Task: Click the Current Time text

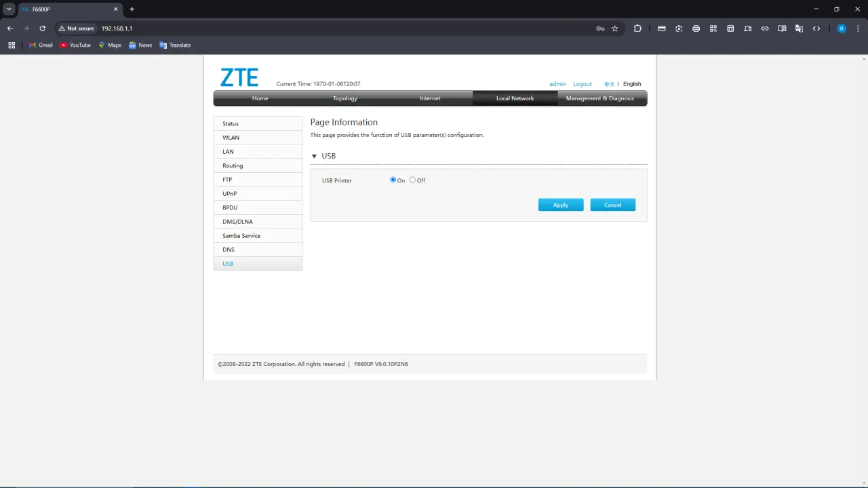Action: 319,84
